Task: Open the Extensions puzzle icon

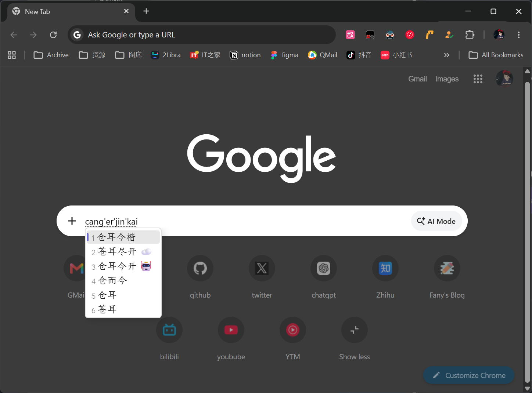Action: [470, 35]
